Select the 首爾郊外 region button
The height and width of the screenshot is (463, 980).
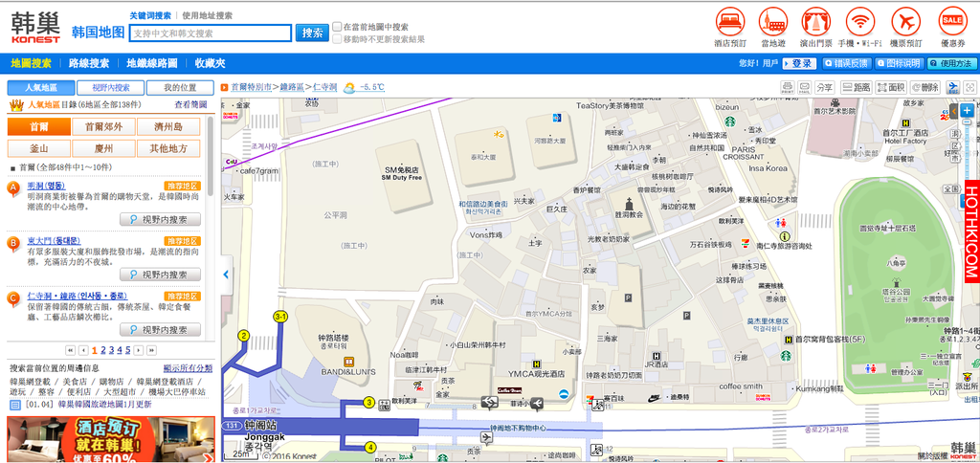[103, 127]
